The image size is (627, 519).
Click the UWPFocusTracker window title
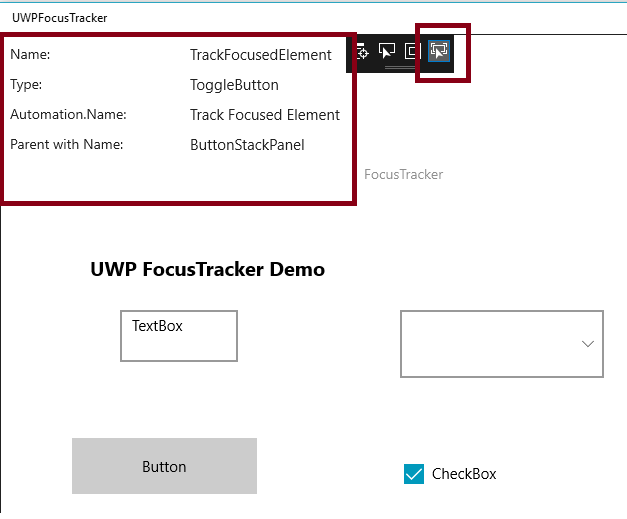(59, 17)
